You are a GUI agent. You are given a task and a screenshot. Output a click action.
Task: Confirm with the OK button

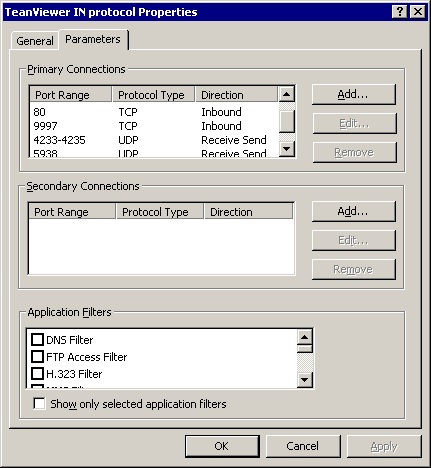(222, 446)
